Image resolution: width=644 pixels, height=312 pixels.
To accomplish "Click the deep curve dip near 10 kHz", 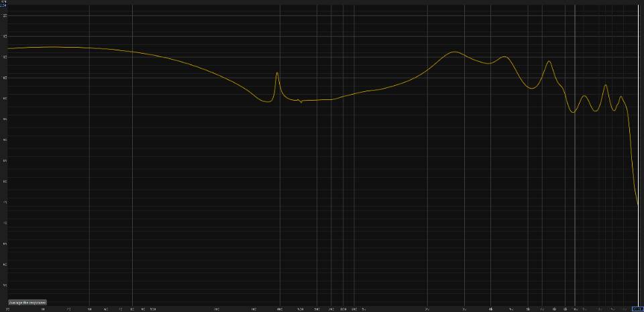I will (x=574, y=112).
